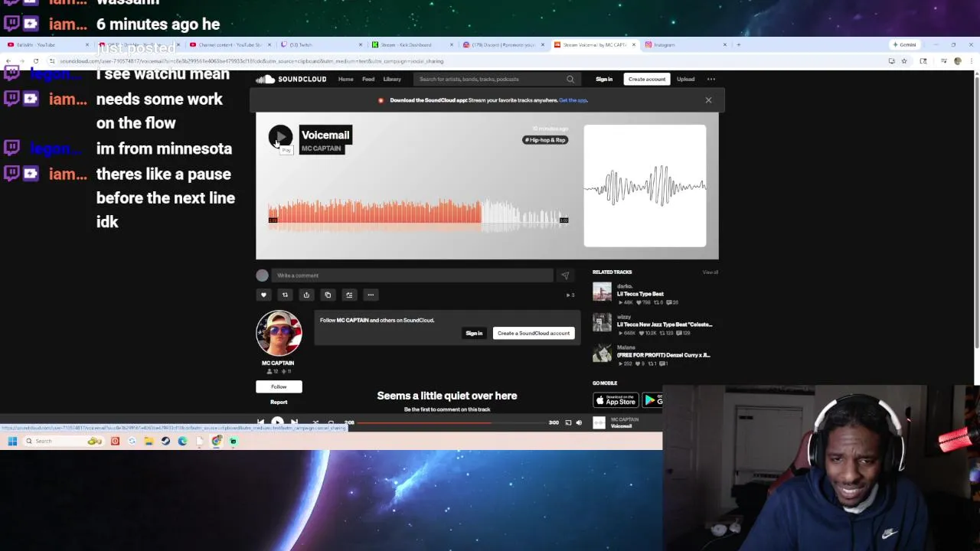
Task: Switch to the Discord browser tab
Action: 502,44
